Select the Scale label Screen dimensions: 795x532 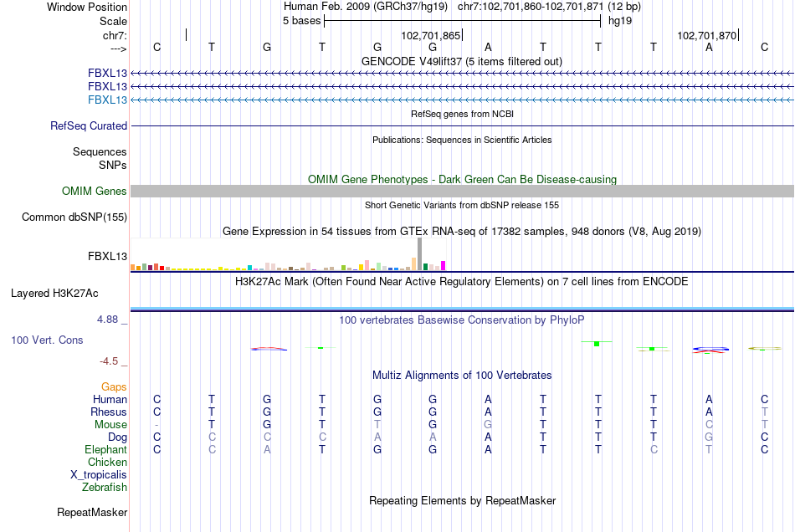113,21
